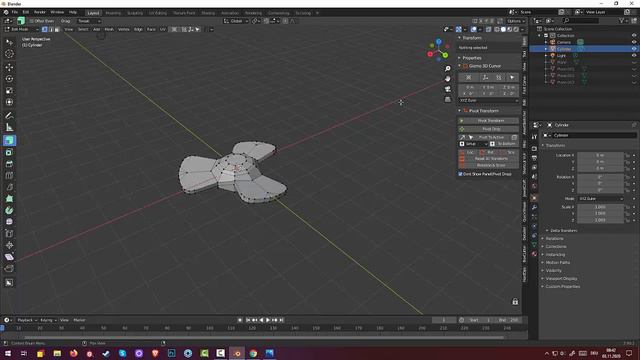Select the Rotate tool in the left toolbar
640x360 pixels.
tap(9, 78)
